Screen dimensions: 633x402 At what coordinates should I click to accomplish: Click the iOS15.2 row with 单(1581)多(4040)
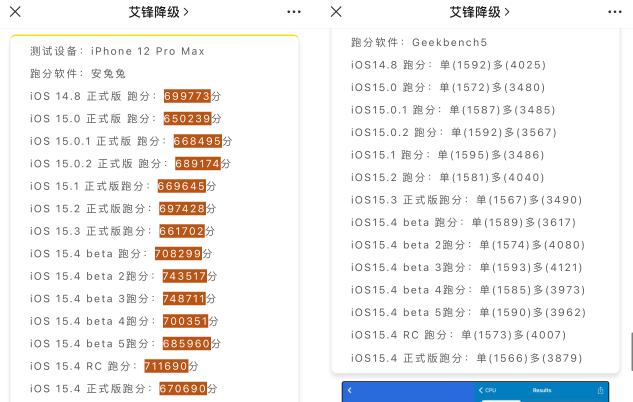pos(448,177)
